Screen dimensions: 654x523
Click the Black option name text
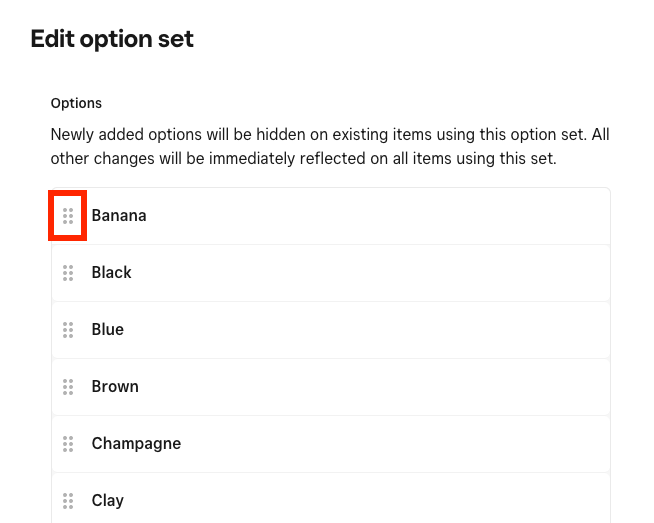pyautogui.click(x=112, y=272)
